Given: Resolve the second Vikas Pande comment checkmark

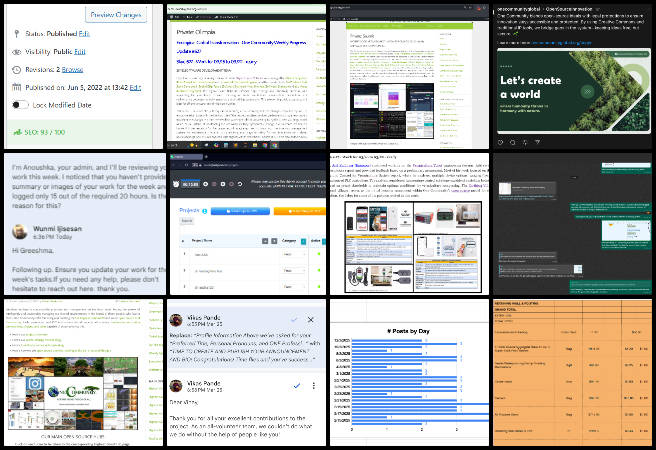Looking at the screenshot, I should (x=297, y=386).
